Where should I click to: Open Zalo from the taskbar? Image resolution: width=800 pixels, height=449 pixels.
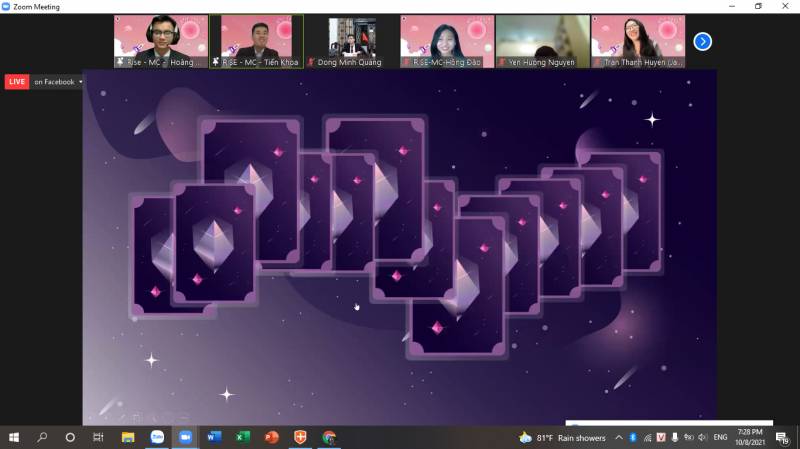(x=157, y=437)
